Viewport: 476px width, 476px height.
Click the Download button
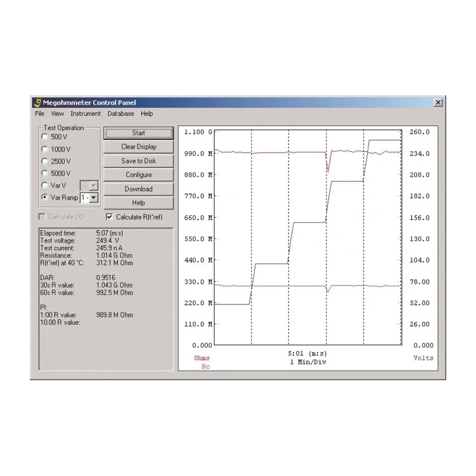[139, 189]
